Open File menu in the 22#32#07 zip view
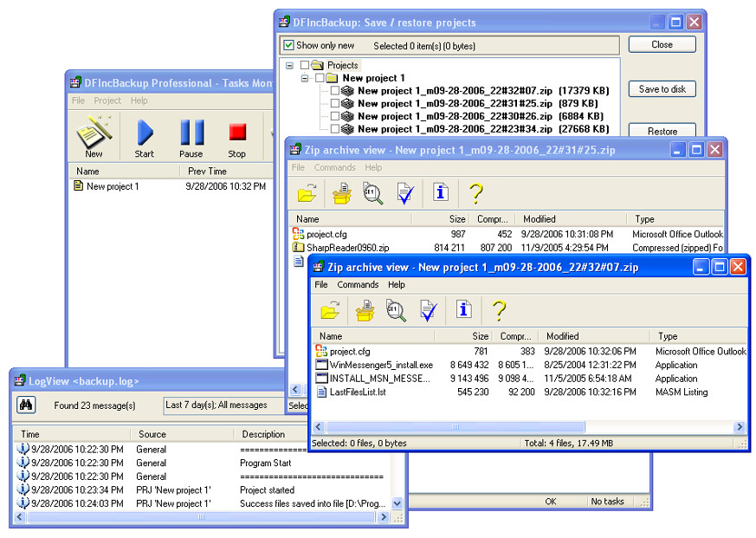Image resolution: width=756 pixels, height=538 pixels. (321, 285)
